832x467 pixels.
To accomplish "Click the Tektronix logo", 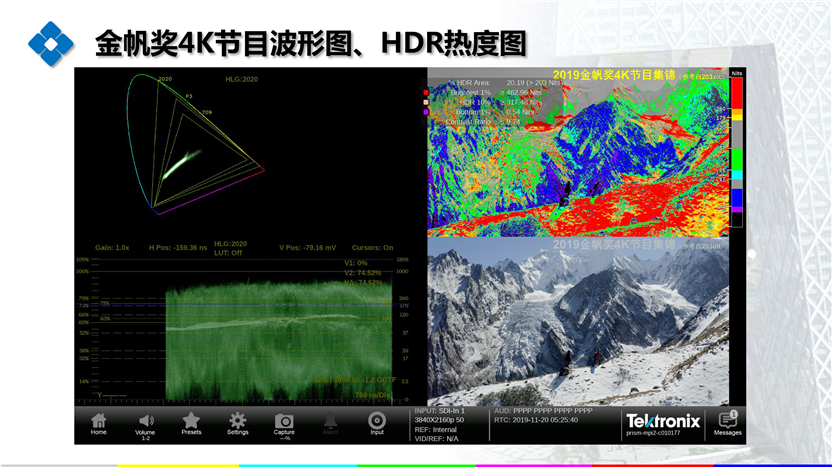I will click(661, 419).
